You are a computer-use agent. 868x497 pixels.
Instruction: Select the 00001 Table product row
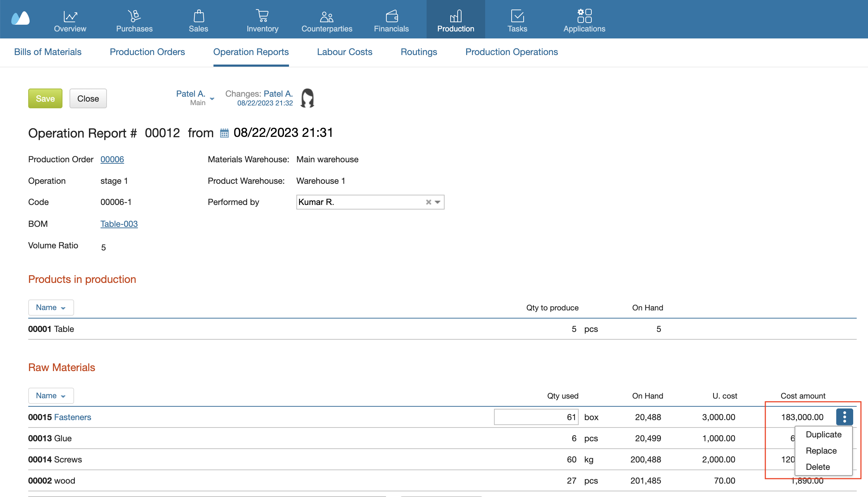(442, 329)
